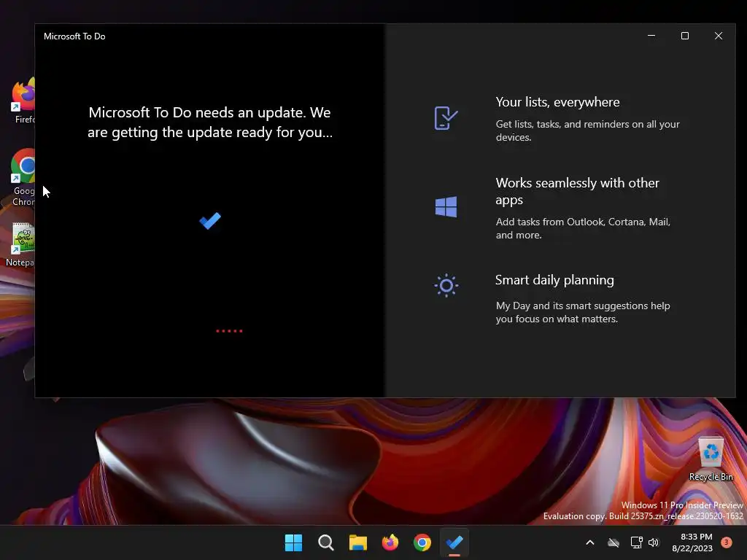747x560 pixels.
Task: Select the Firefox desktop shortcut
Action: click(x=23, y=101)
